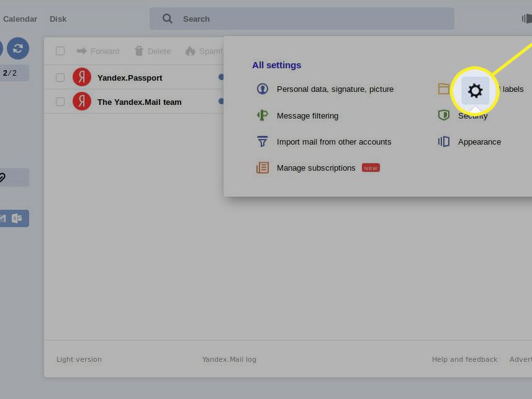Tick the select-all messages checkbox
This screenshot has width=532, height=399.
point(60,51)
